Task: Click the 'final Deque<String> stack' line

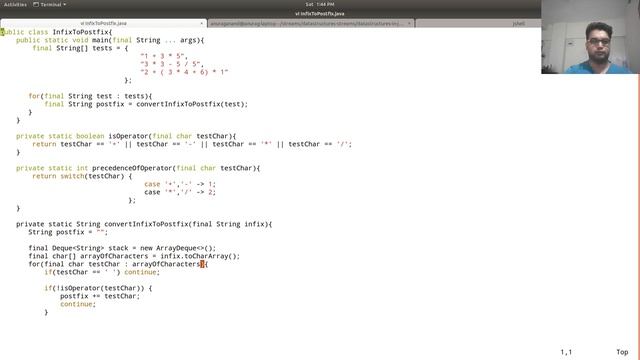Action: pos(122,248)
